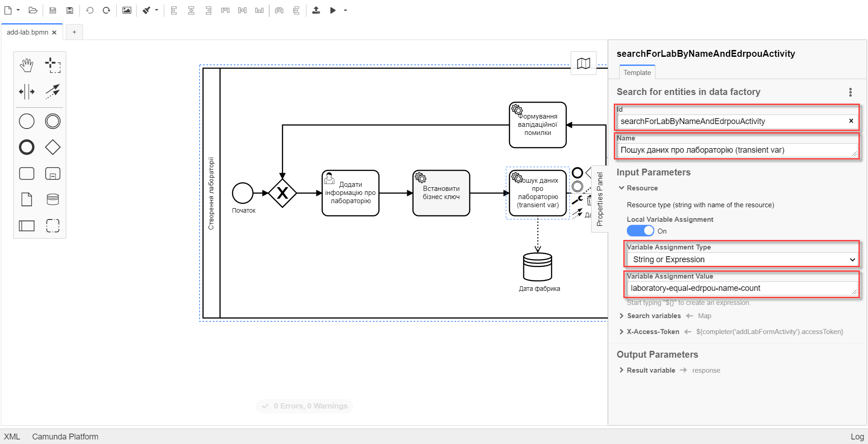Open the Log panel
Screen dimensions: 868x444
pos(857,437)
